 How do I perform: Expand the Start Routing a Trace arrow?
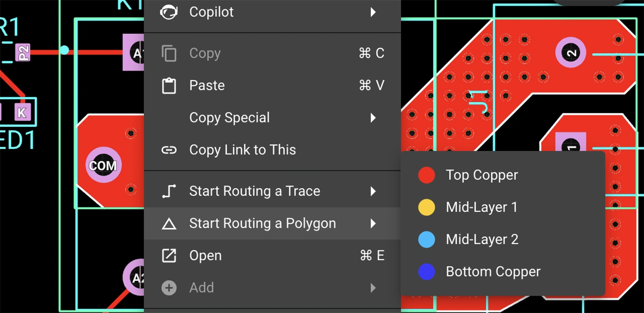click(x=373, y=191)
